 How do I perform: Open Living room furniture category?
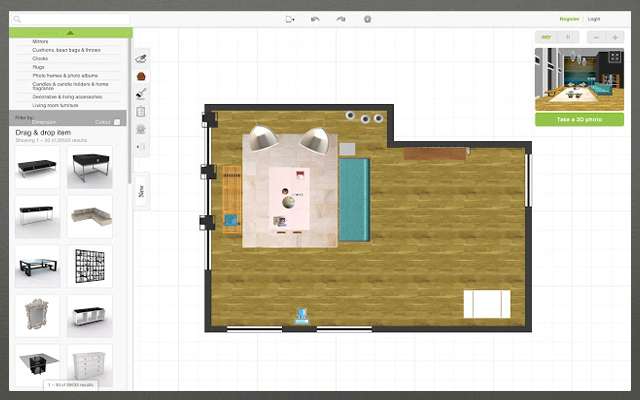(56, 104)
